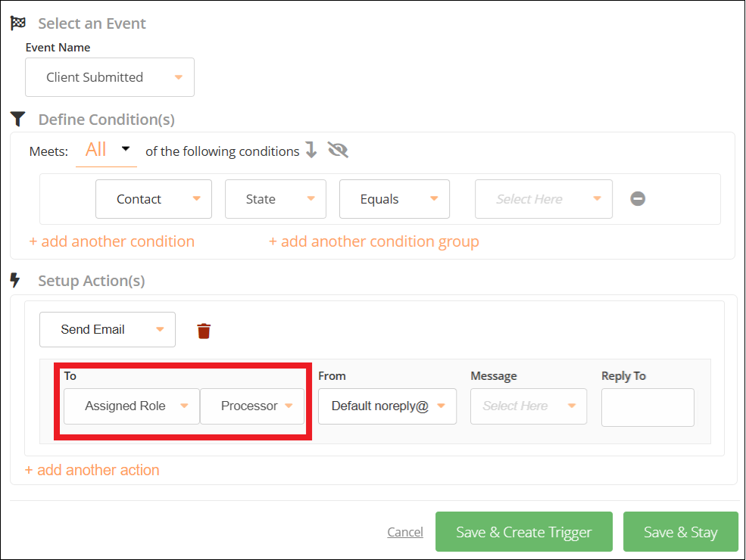Open the Assigned Role recipient dropdown
This screenshot has height=560, width=746.
(132, 406)
